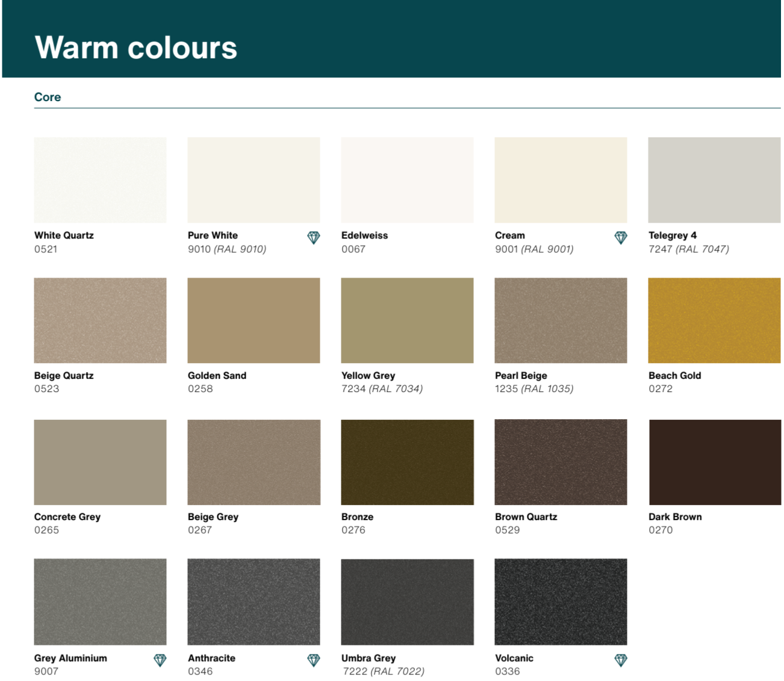Pick the Beach Gold colour swatch
Screen dimensions: 784x681
714,320
